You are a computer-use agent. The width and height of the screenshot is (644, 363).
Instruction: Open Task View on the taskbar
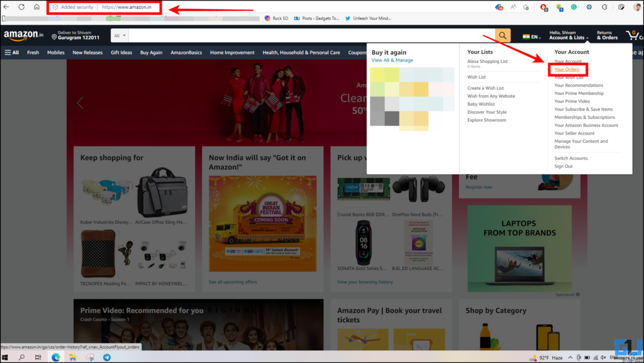38,357
